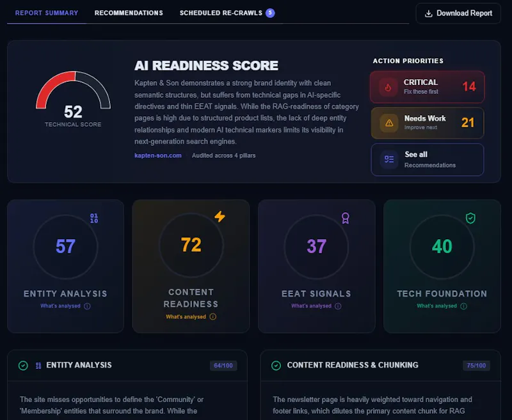Click the Download Report button
The image size is (512, 420).
(x=458, y=13)
